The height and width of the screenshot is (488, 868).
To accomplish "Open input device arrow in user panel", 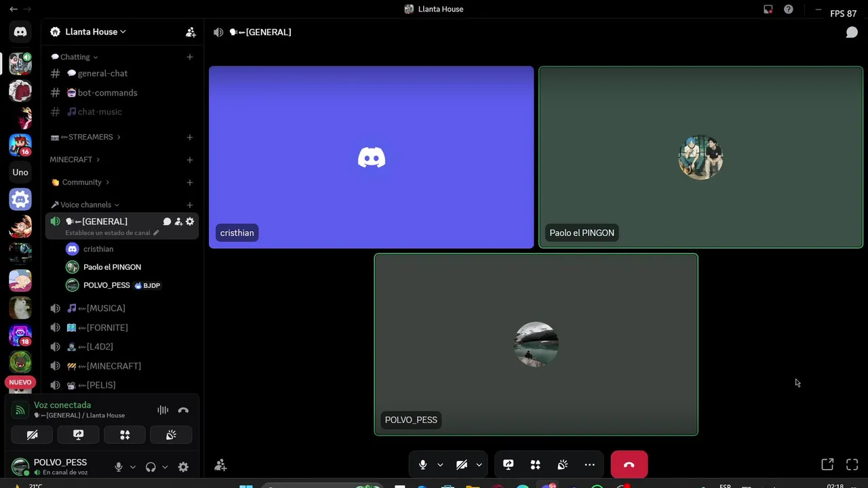I will (133, 467).
